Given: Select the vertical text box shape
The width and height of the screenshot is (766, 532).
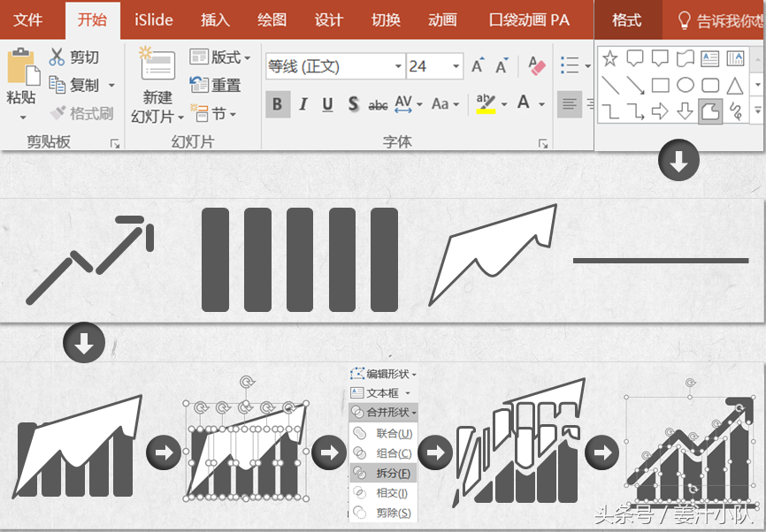Looking at the screenshot, I should [x=735, y=58].
